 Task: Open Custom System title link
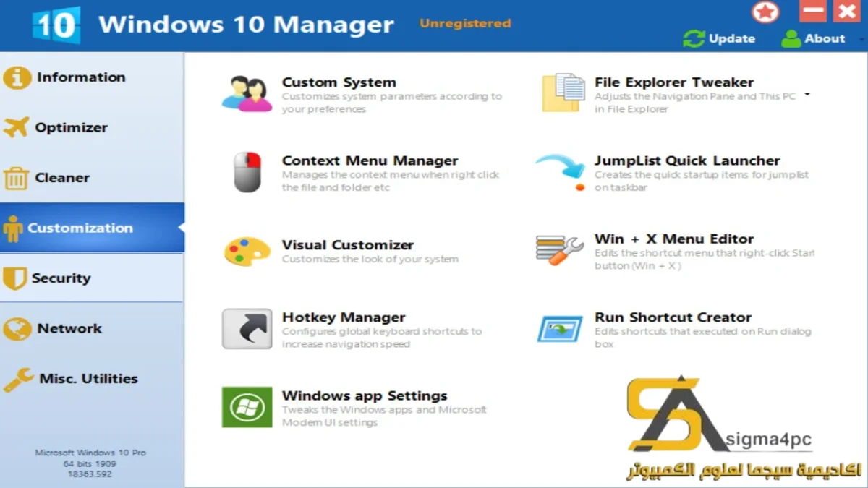(x=339, y=82)
